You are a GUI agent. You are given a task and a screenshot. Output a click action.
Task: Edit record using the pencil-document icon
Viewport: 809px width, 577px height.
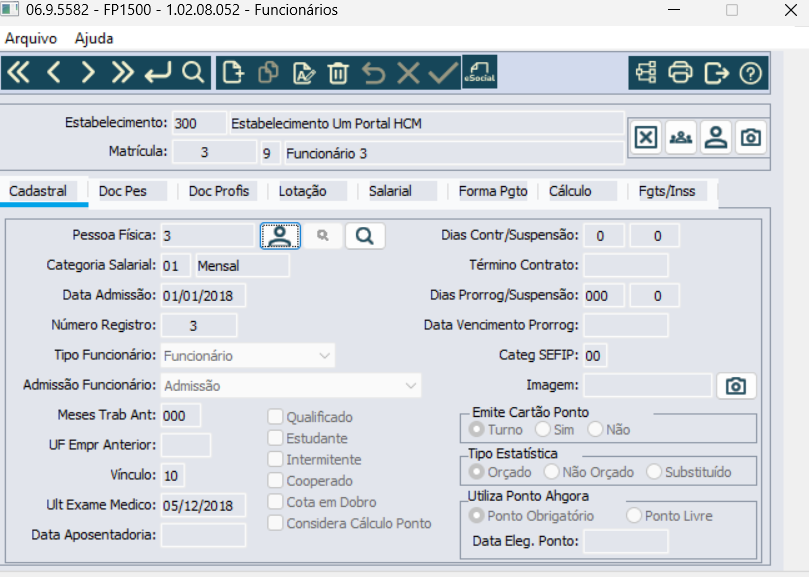pyautogui.click(x=303, y=72)
